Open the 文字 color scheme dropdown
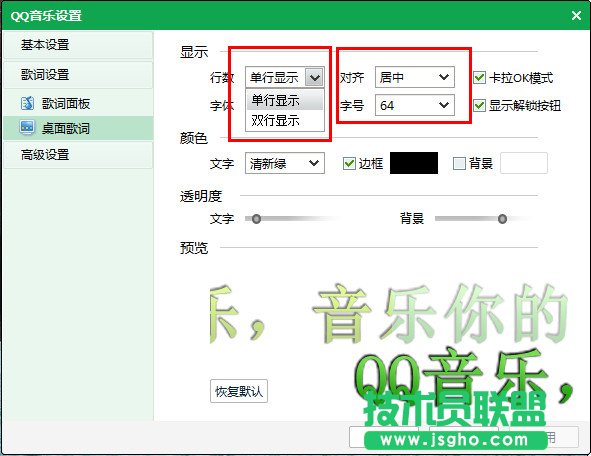The width and height of the screenshot is (591, 456). pyautogui.click(x=285, y=163)
